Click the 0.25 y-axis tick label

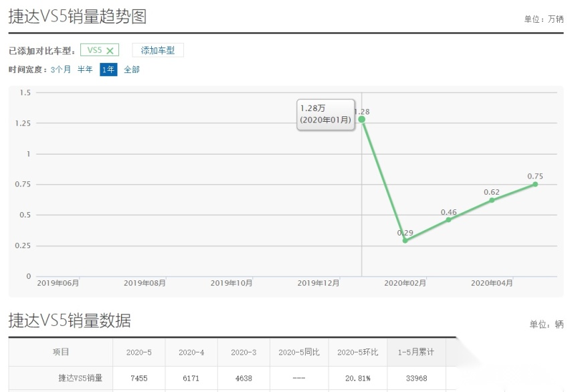pos(23,246)
